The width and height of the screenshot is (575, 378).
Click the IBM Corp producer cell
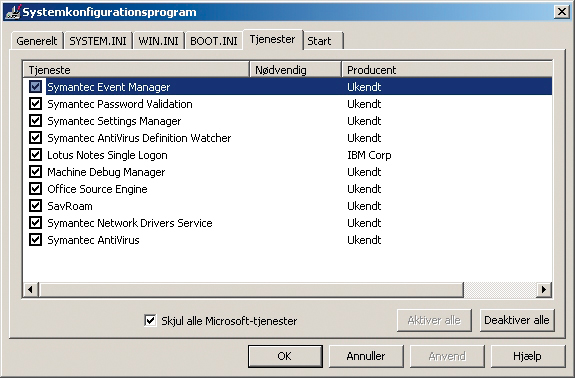369,155
